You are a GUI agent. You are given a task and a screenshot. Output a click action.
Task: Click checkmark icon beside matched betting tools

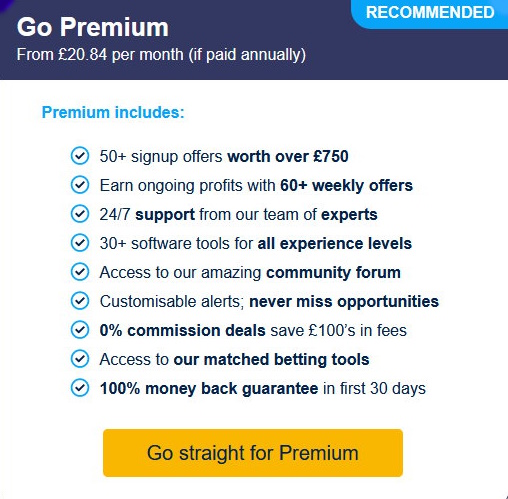[x=80, y=359]
